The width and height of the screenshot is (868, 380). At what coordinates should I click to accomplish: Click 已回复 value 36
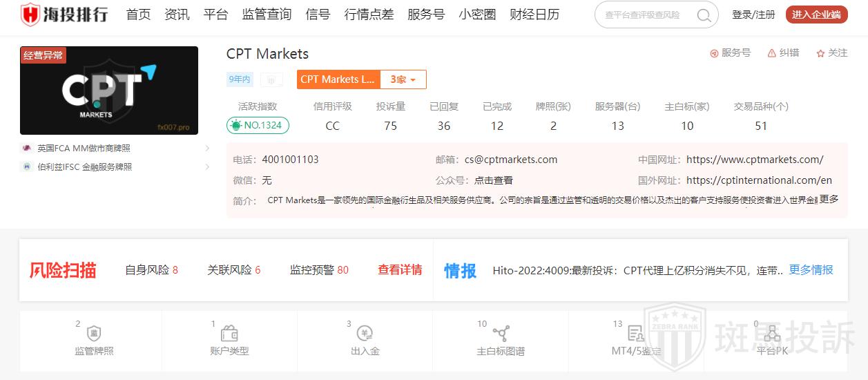[x=444, y=126]
